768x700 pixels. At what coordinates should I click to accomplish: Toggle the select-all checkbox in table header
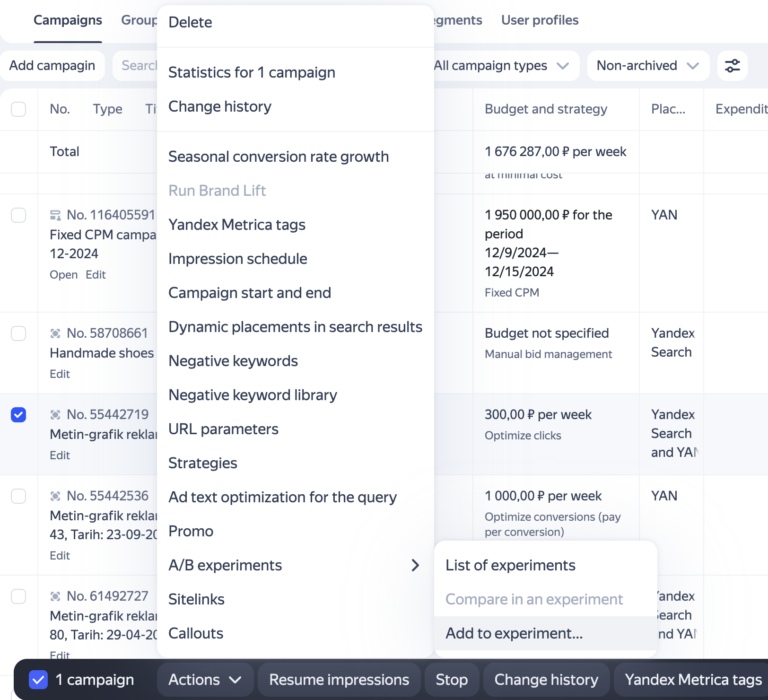click(18, 109)
